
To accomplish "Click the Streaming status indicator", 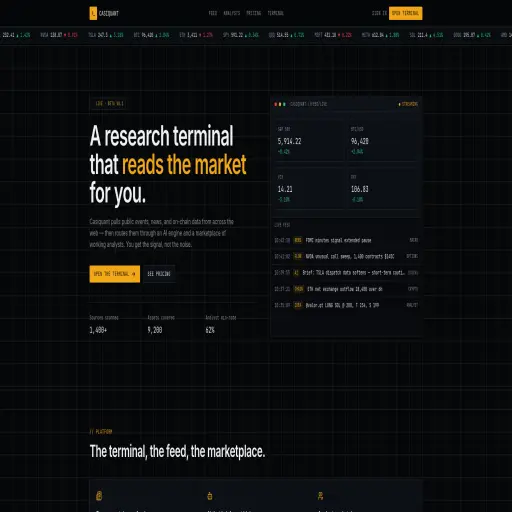I will click(408, 104).
